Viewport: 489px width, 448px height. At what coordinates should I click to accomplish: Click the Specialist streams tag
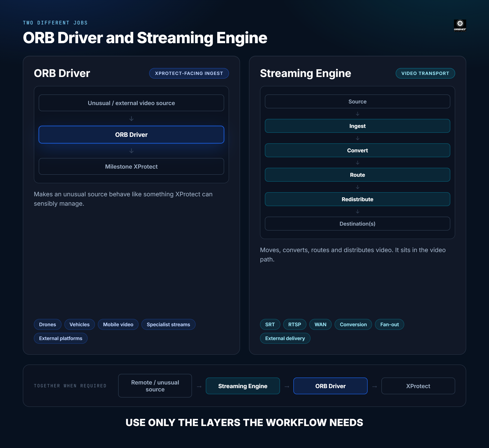click(x=168, y=324)
